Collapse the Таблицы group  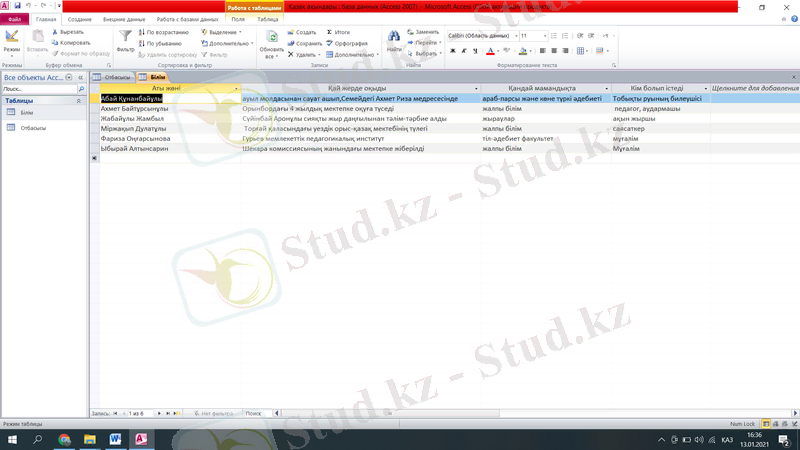79,101
